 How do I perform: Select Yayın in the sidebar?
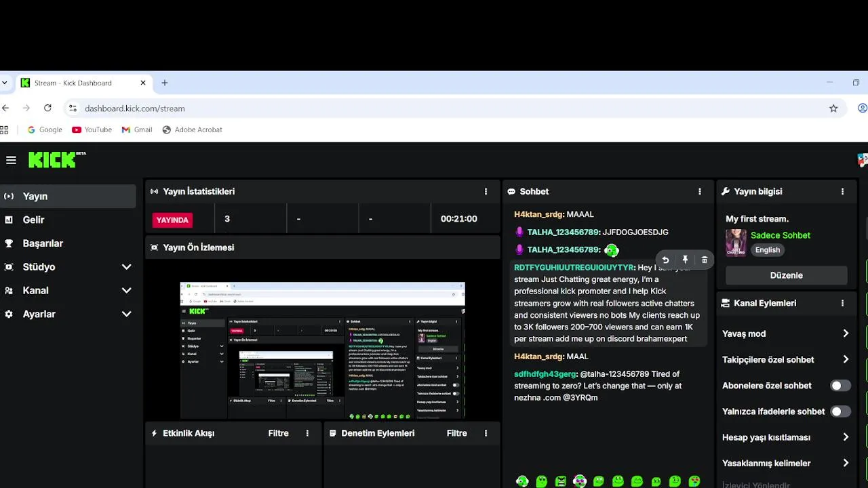coord(68,196)
